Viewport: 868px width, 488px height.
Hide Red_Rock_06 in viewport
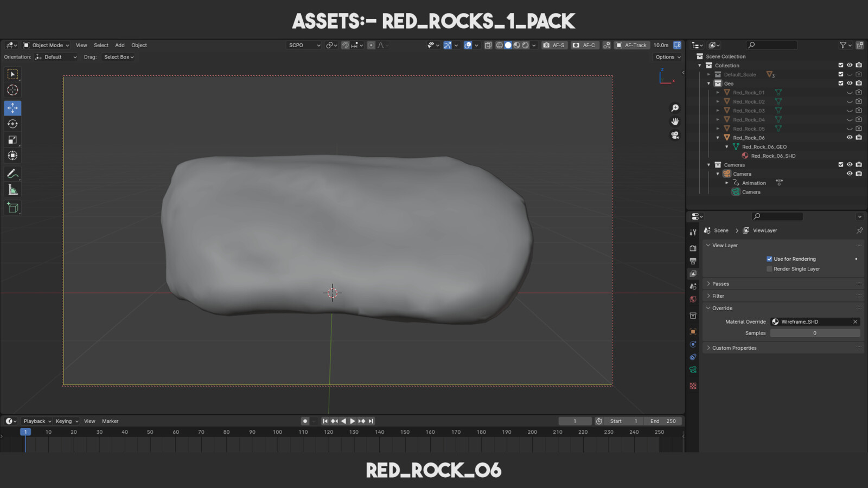(850, 138)
